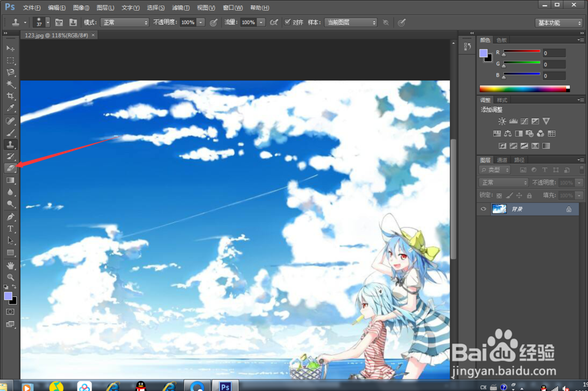The image size is (588, 391).
Task: Toggle ignore adjustment layers when cloning
Action: tap(386, 22)
